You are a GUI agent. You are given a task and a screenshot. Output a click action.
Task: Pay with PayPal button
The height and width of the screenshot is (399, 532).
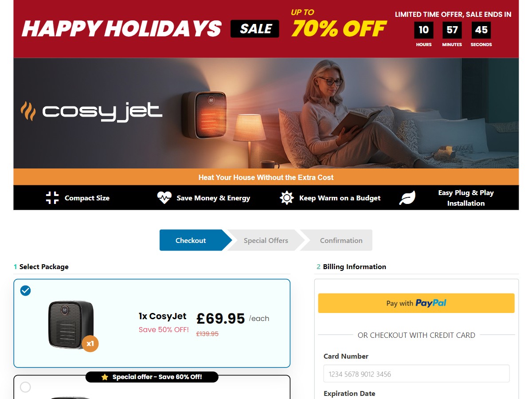[x=416, y=303]
